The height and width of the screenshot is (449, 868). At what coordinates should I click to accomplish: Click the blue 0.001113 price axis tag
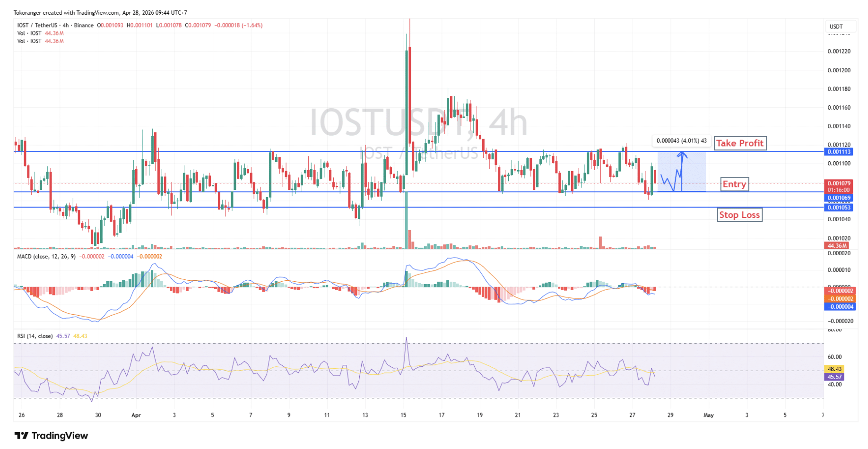839,152
